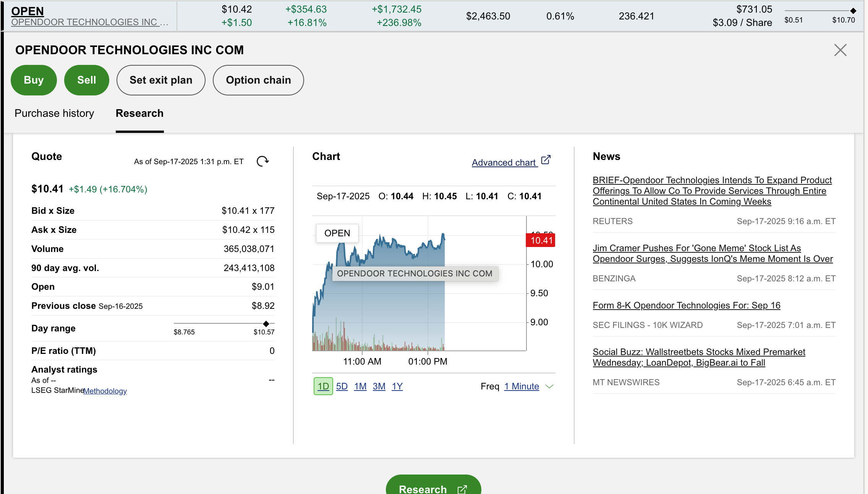Click the intraday price chart area
868x494 pixels.
[x=419, y=283]
